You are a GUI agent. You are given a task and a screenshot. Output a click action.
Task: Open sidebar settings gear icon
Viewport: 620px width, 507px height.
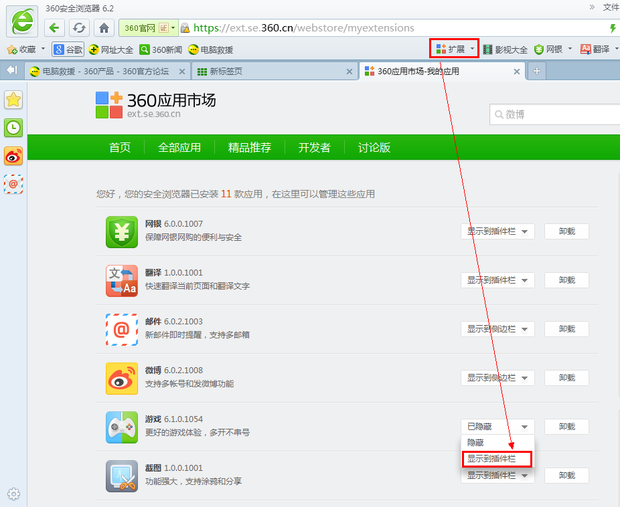(13, 494)
